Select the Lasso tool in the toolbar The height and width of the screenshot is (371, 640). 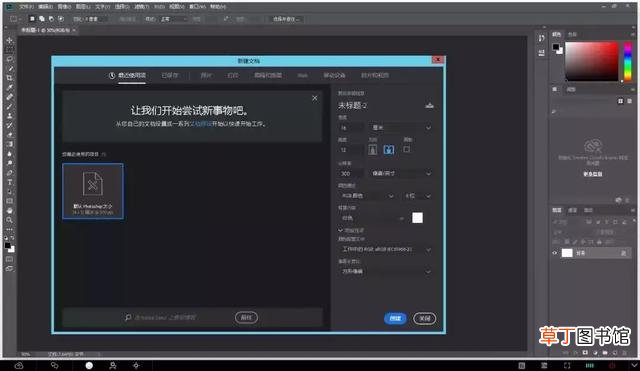(9, 59)
